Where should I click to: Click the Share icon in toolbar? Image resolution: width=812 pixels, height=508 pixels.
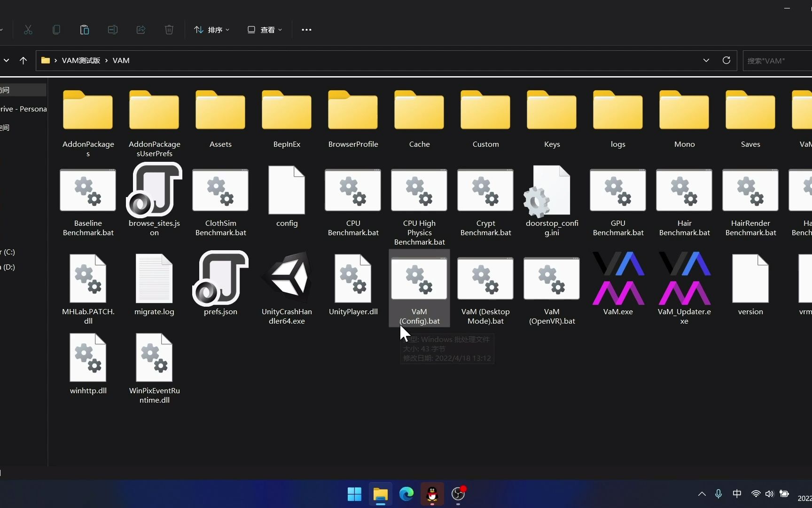(141, 30)
